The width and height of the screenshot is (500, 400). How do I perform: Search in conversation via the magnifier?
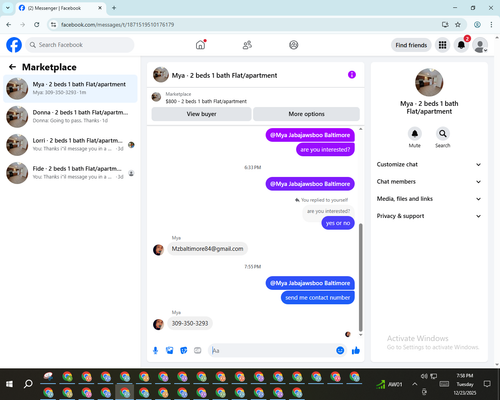point(443,134)
